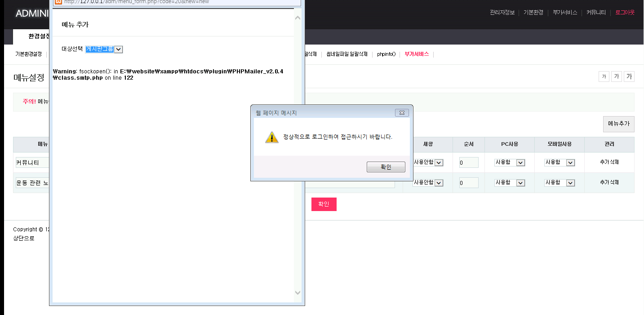Open the 새창 dropdown in 커뮤니티 row
Image resolution: width=644 pixels, height=315 pixels.
coord(439,162)
